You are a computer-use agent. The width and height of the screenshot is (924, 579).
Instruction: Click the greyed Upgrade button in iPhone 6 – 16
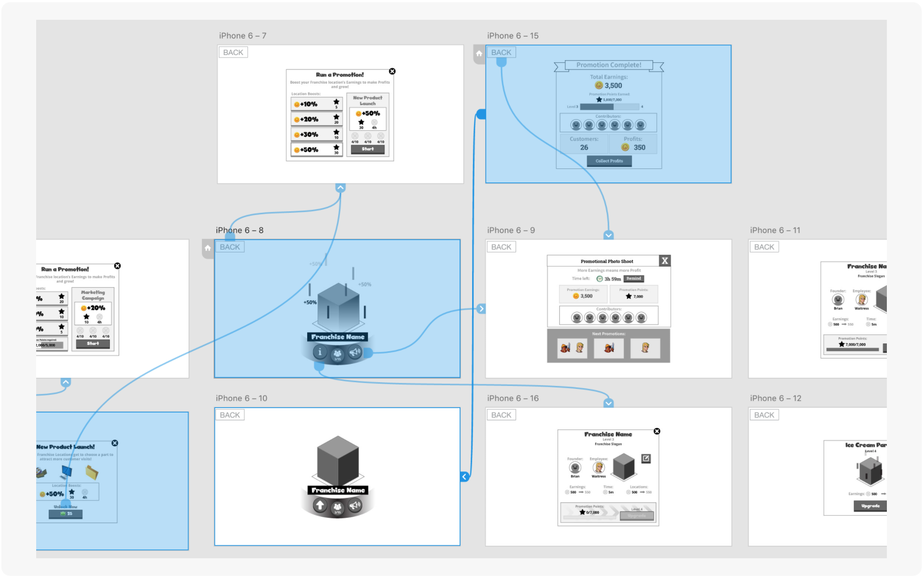[x=637, y=516]
